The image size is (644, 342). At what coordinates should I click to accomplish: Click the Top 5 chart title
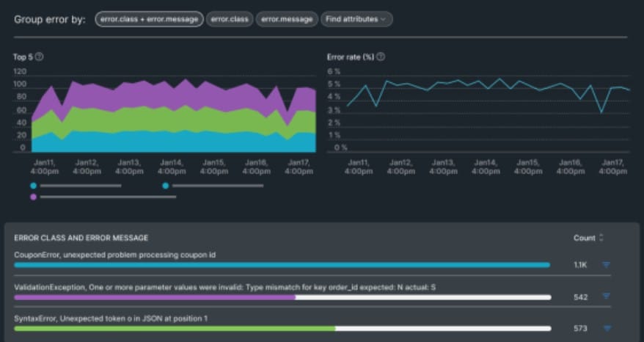pyautogui.click(x=23, y=57)
